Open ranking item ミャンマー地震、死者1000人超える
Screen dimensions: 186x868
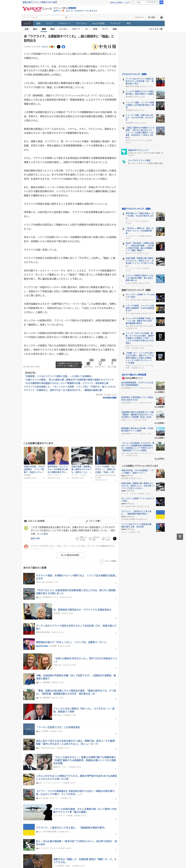[139, 117]
